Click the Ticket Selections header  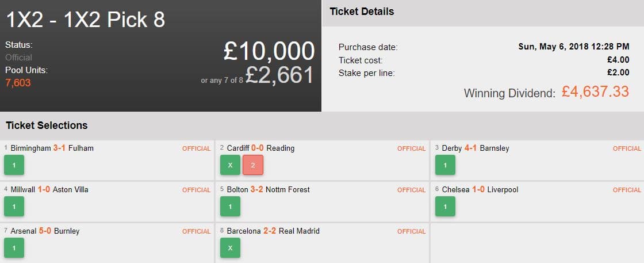tap(47, 125)
